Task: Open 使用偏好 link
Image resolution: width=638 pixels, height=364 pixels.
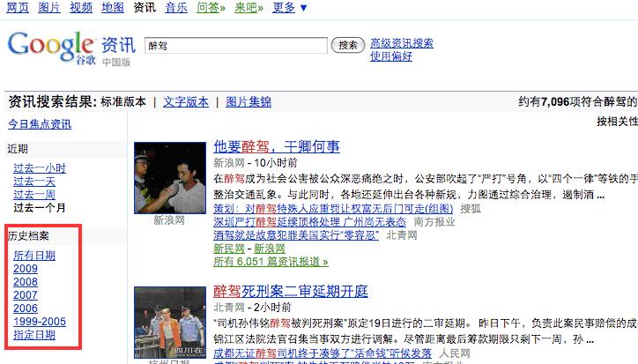Action: point(391,56)
